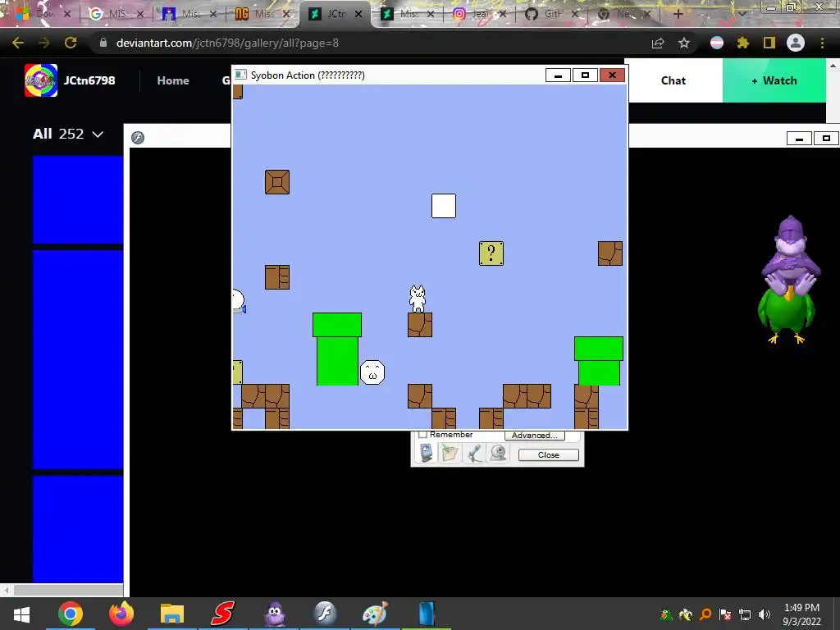Viewport: 840px width, 630px height.
Task: Click the white cat character in the game
Action: [x=418, y=299]
